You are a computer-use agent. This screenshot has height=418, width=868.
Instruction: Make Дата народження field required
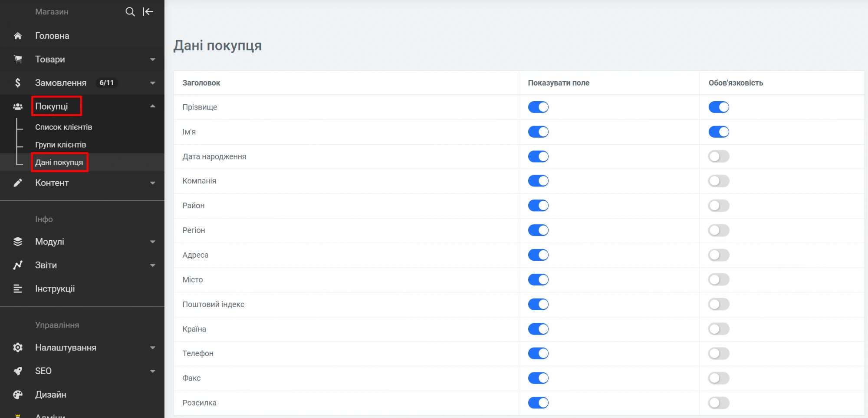click(719, 156)
